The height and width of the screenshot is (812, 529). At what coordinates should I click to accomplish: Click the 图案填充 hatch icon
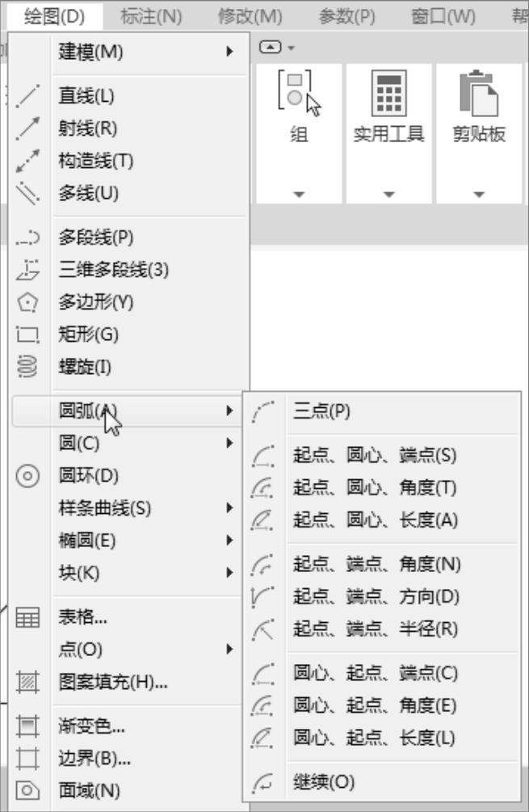pos(28,683)
